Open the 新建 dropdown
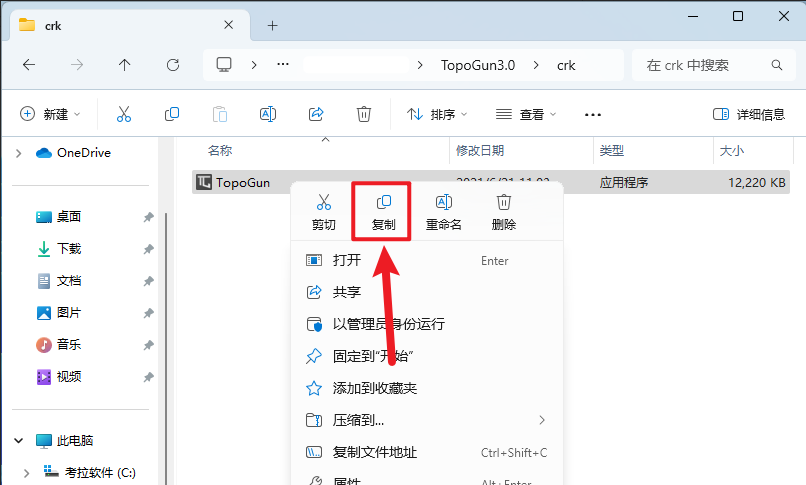Screen dimensions: 806x485 (x=50, y=114)
